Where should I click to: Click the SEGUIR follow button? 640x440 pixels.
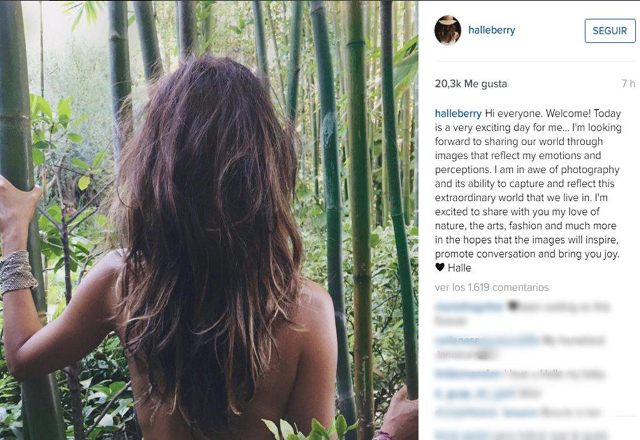click(x=610, y=31)
